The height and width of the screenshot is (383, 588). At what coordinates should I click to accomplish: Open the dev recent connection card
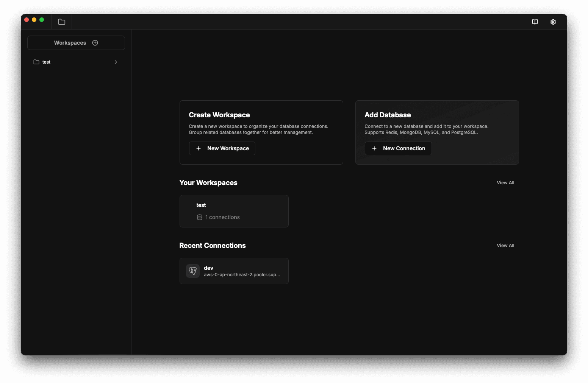point(234,271)
